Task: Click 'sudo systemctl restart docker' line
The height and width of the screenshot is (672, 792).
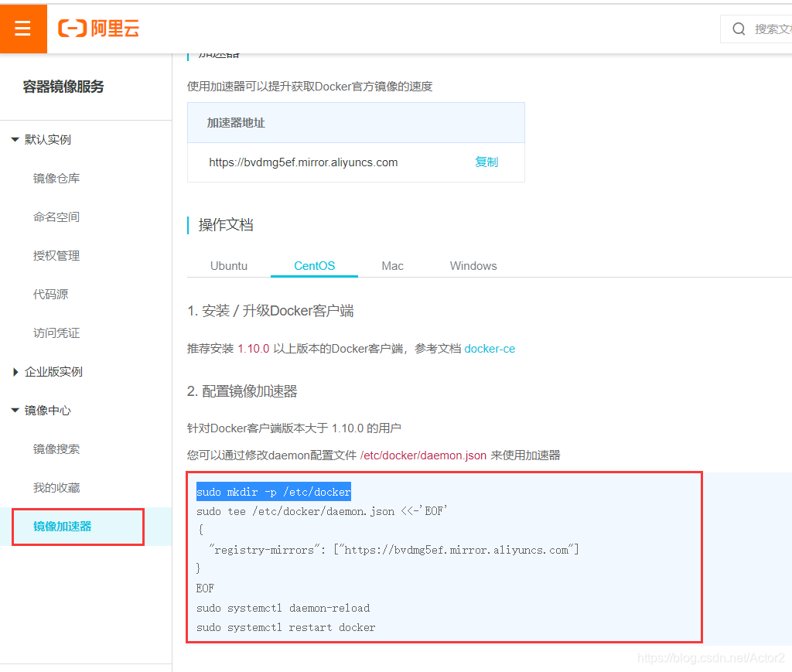Action: pos(285,628)
